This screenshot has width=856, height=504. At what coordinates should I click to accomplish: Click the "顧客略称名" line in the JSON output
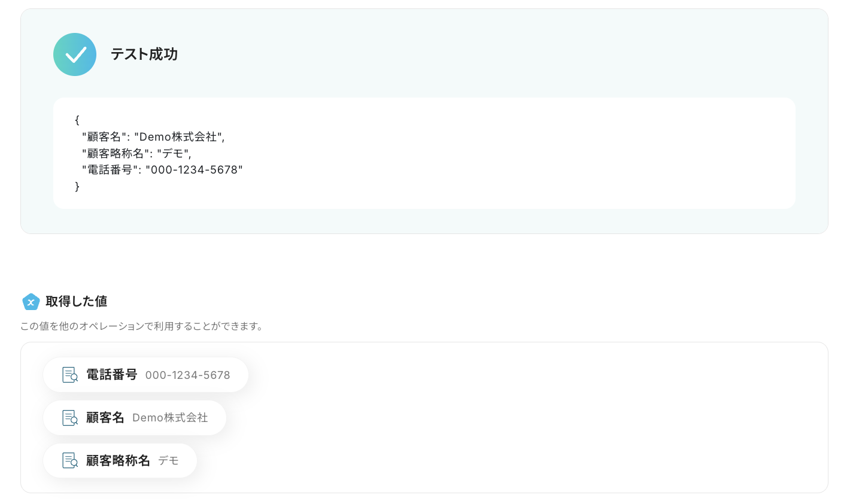coord(136,153)
